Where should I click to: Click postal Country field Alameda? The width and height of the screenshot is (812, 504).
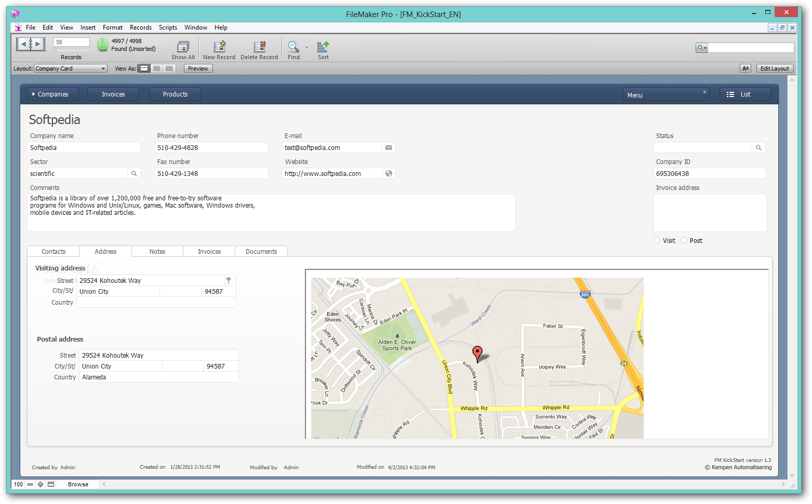159,377
